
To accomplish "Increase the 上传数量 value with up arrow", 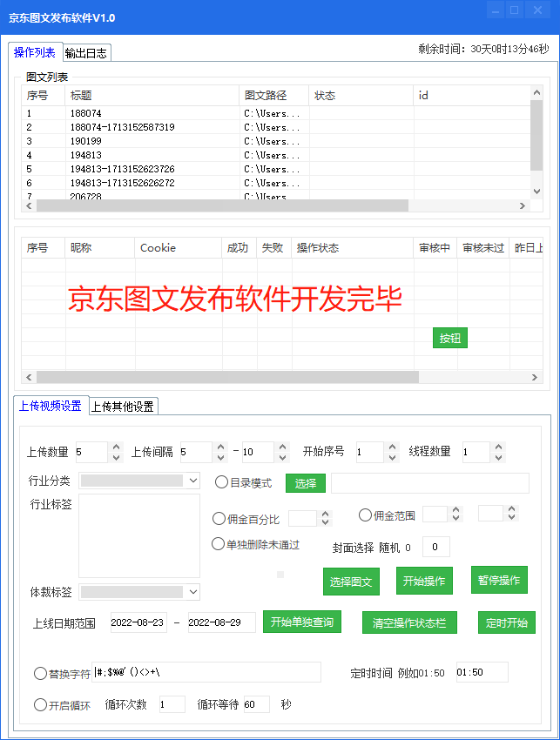I will 116,447.
